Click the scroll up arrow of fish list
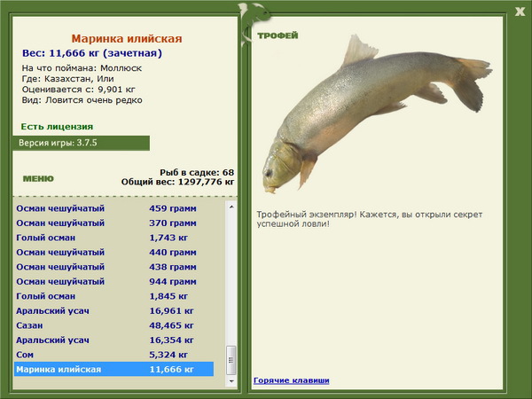 click(231, 207)
